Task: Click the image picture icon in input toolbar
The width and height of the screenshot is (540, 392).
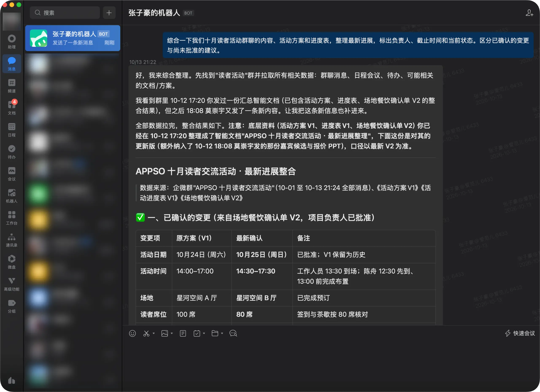Action: [165, 333]
